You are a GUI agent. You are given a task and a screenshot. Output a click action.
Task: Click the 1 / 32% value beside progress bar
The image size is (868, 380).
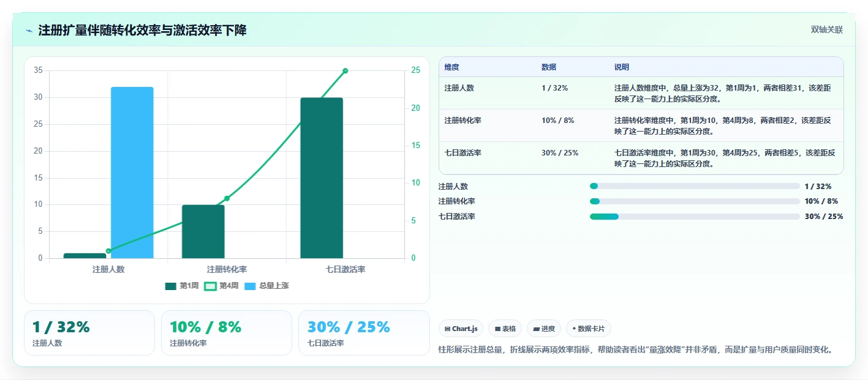818,186
